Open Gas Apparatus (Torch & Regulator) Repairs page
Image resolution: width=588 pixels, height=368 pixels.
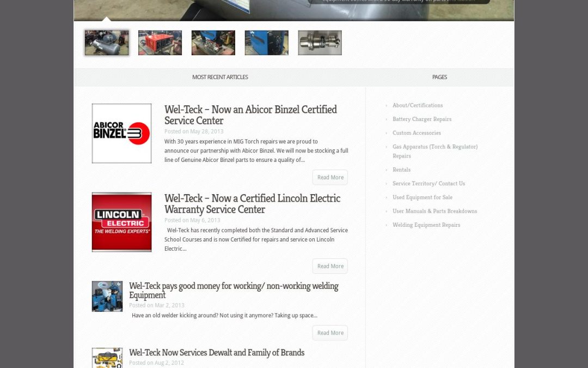[435, 151]
